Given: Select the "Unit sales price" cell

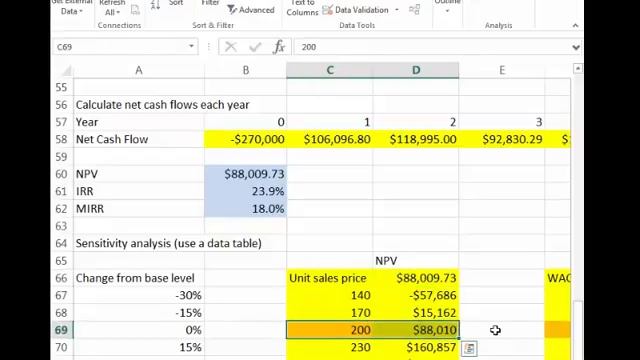Looking at the screenshot, I should [330, 278].
